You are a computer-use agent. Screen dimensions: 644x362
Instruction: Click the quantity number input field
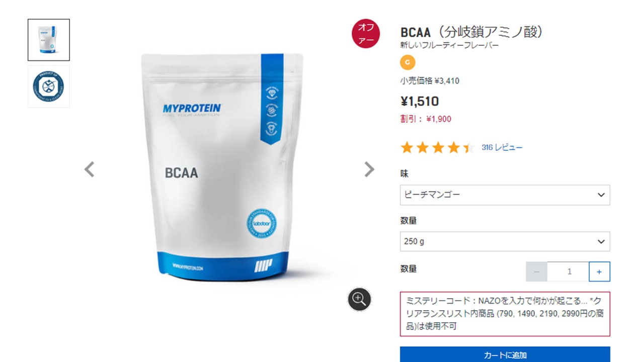pos(568,271)
